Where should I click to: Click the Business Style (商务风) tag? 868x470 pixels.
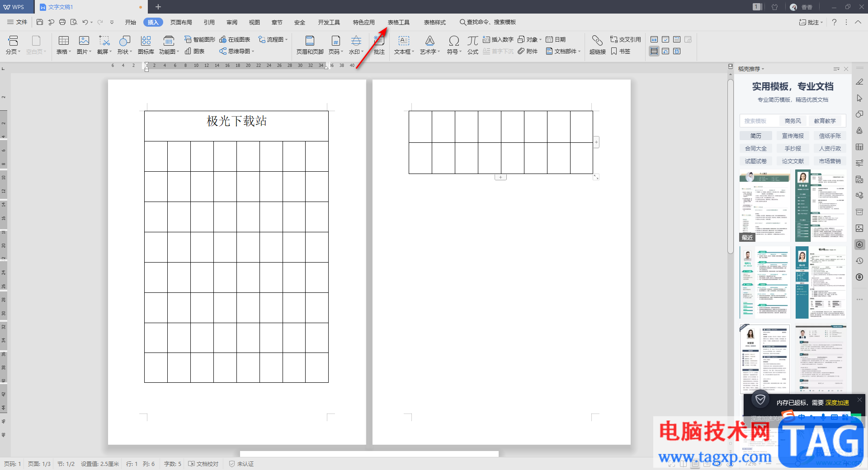[793, 121]
